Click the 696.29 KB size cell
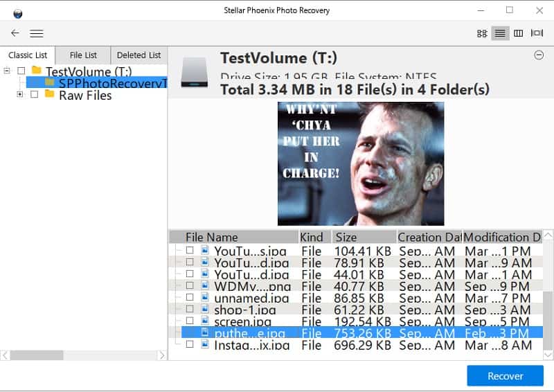Screen dimensions: 554x392 (x=362, y=346)
